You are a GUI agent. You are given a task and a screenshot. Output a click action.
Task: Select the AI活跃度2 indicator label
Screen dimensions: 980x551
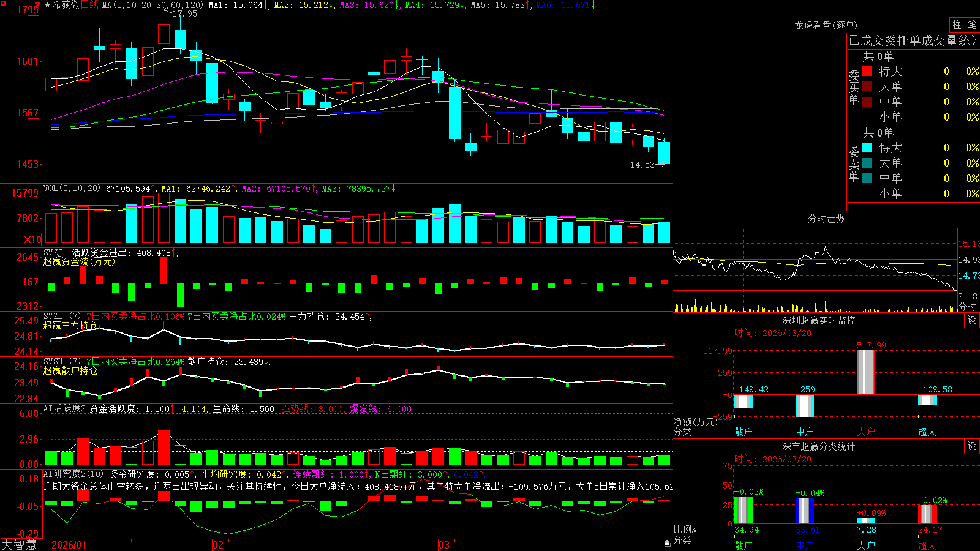[65, 408]
